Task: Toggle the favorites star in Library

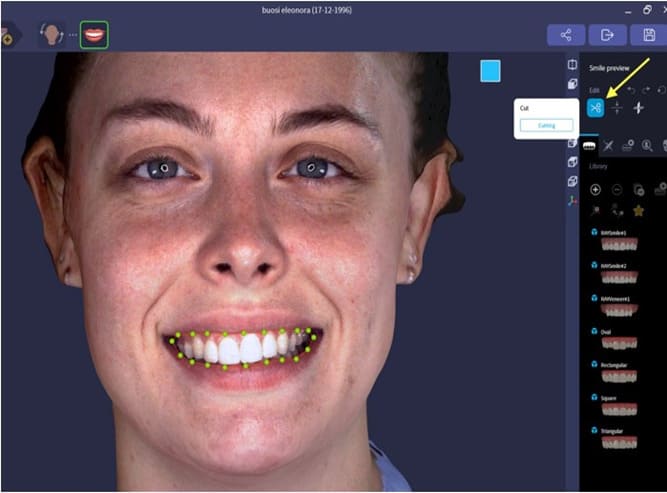Action: pos(638,210)
